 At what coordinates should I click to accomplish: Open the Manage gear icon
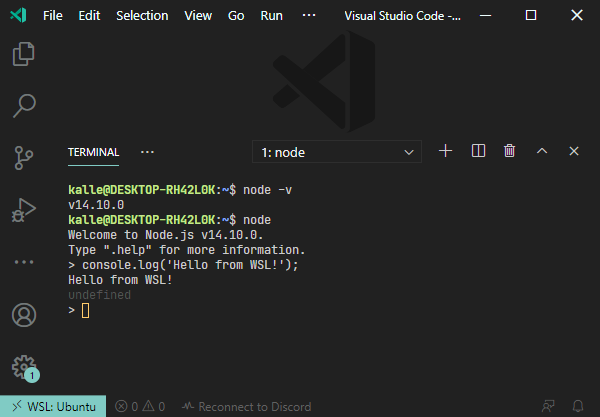pyautogui.click(x=25, y=368)
